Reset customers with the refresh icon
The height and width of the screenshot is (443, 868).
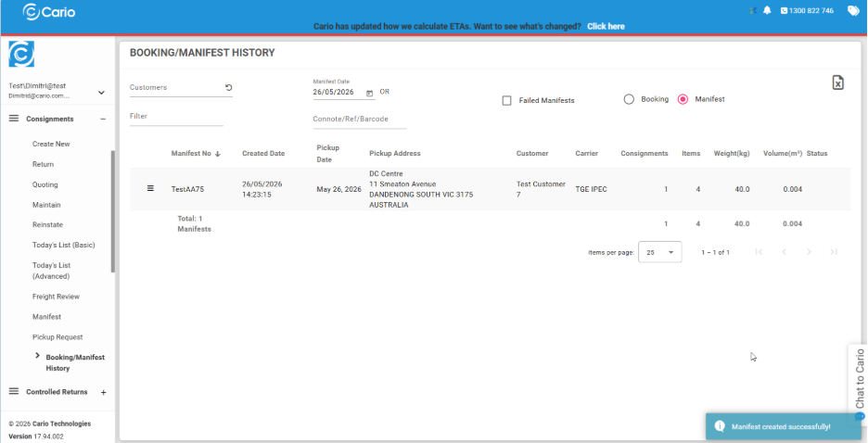click(229, 87)
